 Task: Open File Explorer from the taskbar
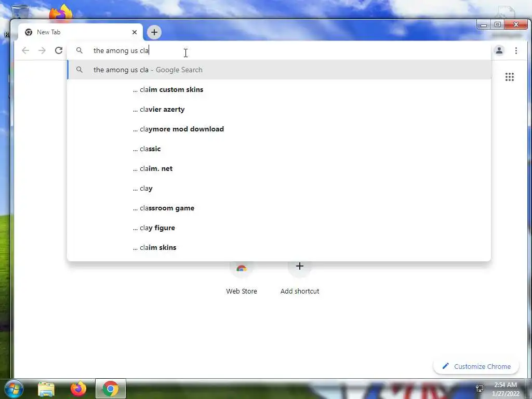tap(46, 389)
